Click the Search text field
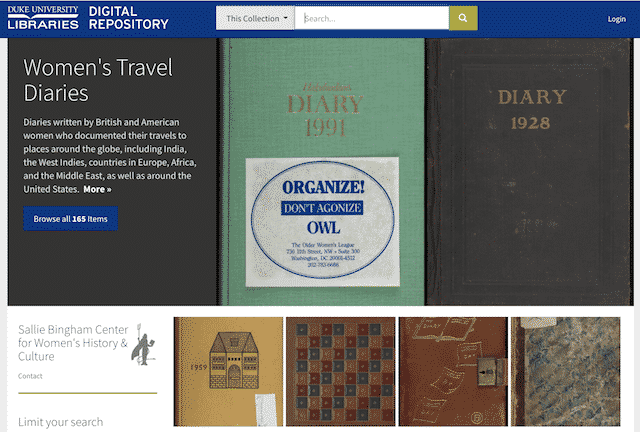 pyautogui.click(x=371, y=18)
